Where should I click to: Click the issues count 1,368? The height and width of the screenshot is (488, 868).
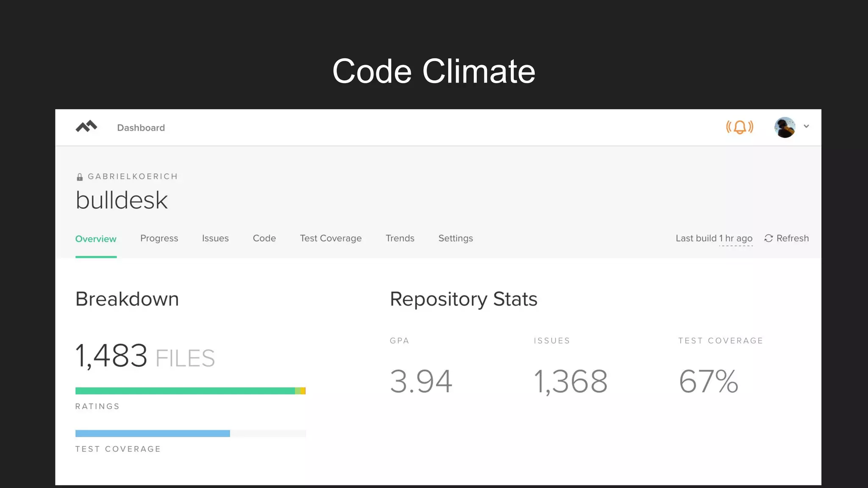point(570,382)
